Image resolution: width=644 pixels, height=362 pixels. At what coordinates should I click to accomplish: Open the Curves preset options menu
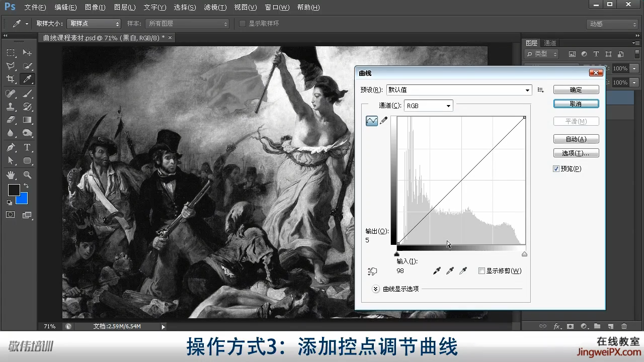coord(540,90)
